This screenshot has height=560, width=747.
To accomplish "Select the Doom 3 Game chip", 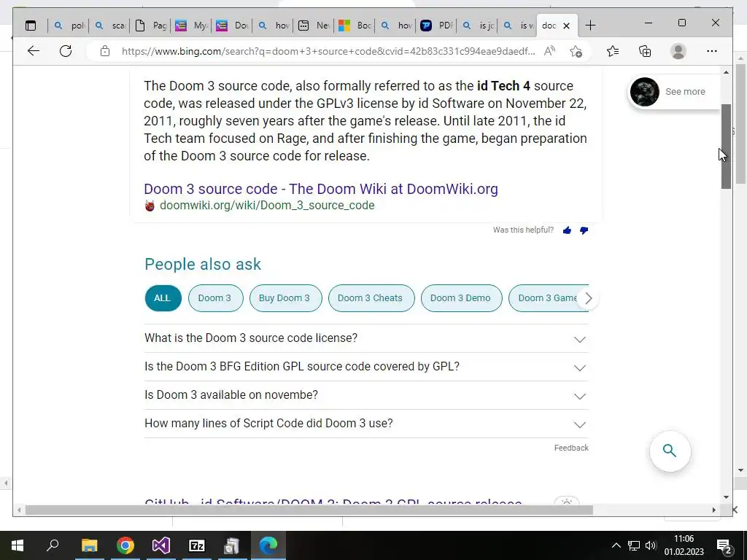I will pyautogui.click(x=546, y=298).
